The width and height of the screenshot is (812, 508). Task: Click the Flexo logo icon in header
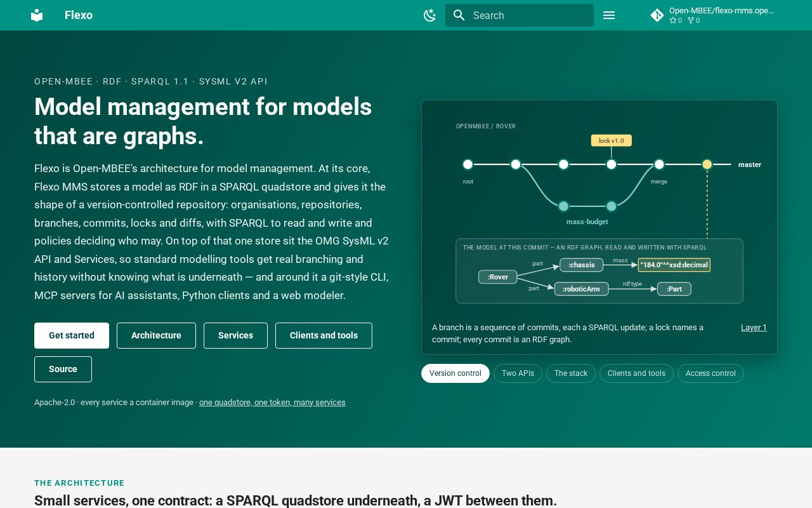tap(37, 15)
